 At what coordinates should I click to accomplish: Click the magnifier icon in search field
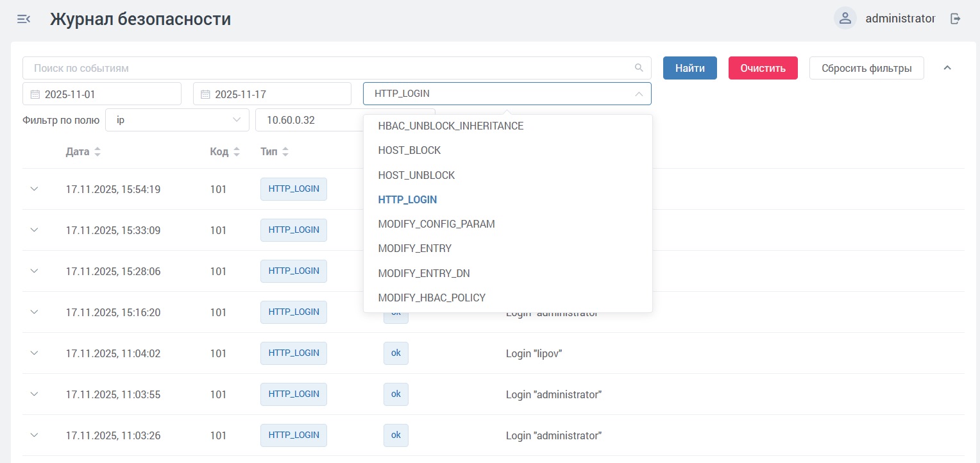tap(639, 68)
